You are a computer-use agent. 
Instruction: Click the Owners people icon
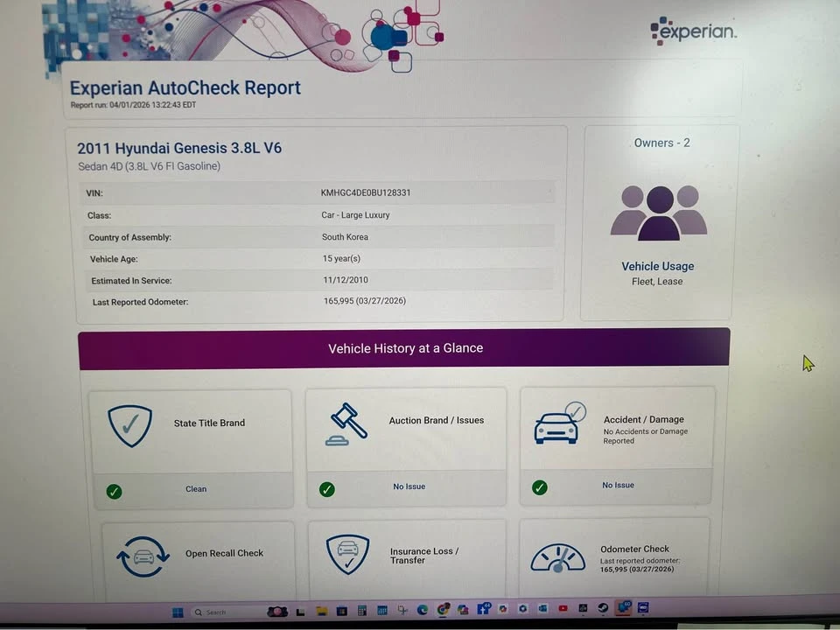[x=659, y=213]
